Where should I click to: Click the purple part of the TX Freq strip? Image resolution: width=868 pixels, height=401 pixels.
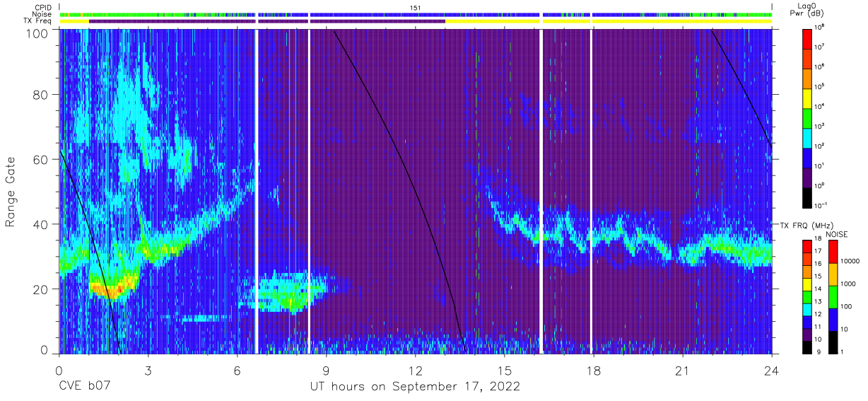tap(267, 21)
